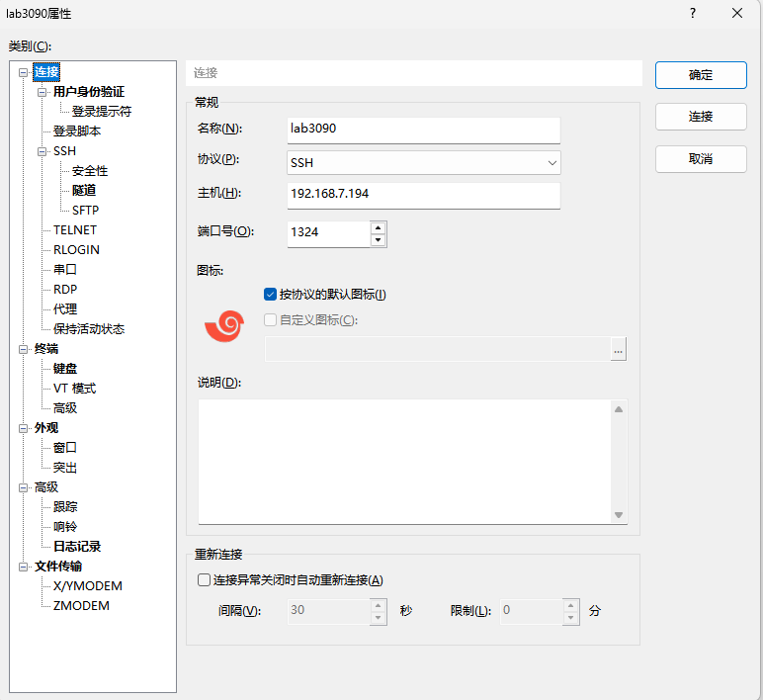This screenshot has height=700, width=763.
Task: Collapse the 外观 tree node
Action: click(23, 428)
